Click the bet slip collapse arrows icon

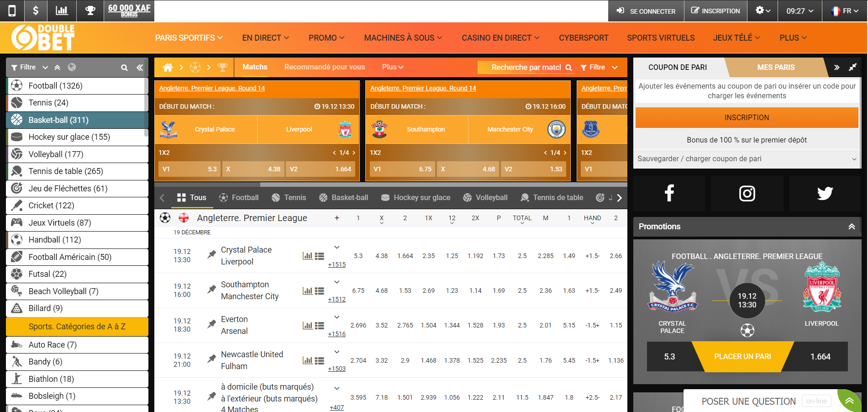point(852,68)
